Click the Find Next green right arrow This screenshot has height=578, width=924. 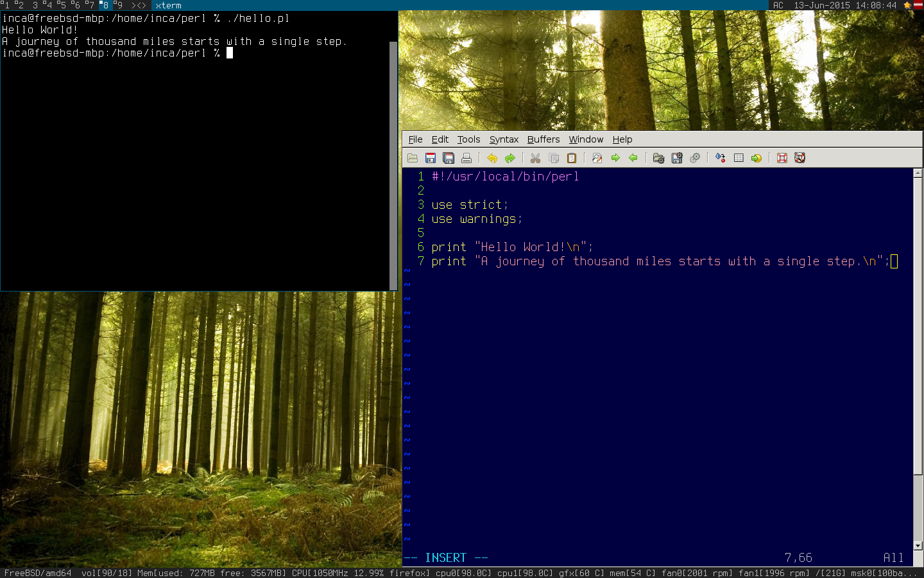coord(615,158)
